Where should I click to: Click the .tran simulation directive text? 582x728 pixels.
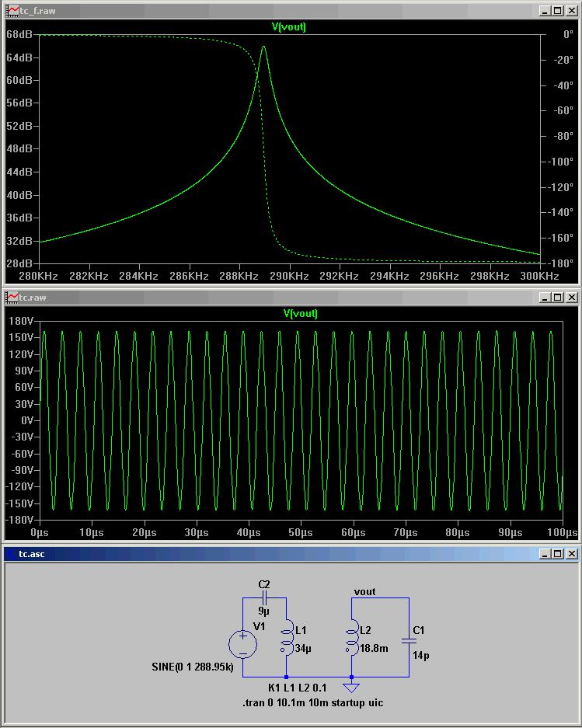pos(312,702)
